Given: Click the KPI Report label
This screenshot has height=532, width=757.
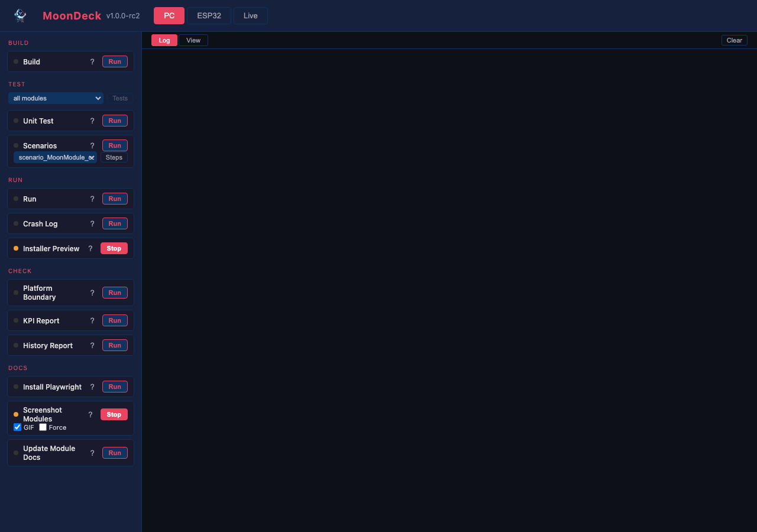Looking at the screenshot, I should pos(41,321).
